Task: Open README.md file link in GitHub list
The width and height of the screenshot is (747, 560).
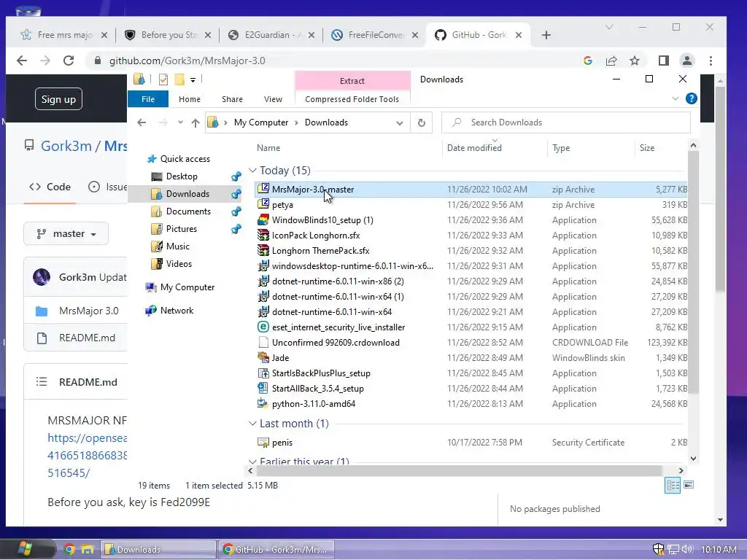Action: (88, 338)
